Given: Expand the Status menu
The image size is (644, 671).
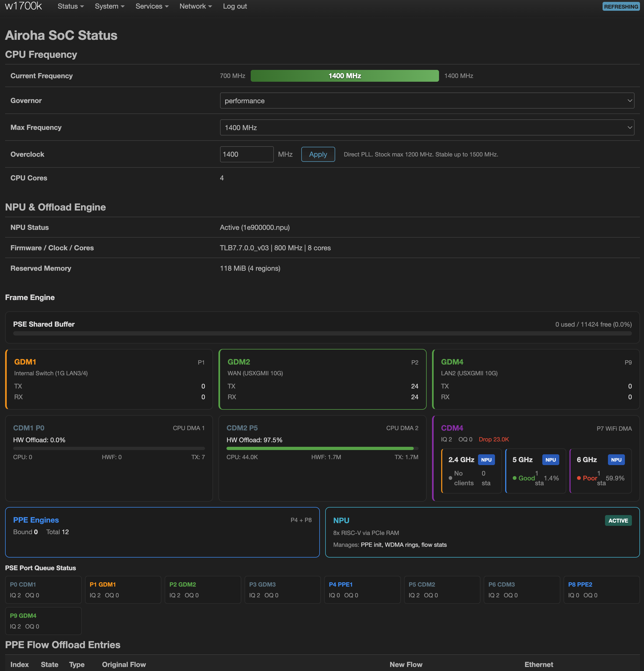Looking at the screenshot, I should (70, 6).
